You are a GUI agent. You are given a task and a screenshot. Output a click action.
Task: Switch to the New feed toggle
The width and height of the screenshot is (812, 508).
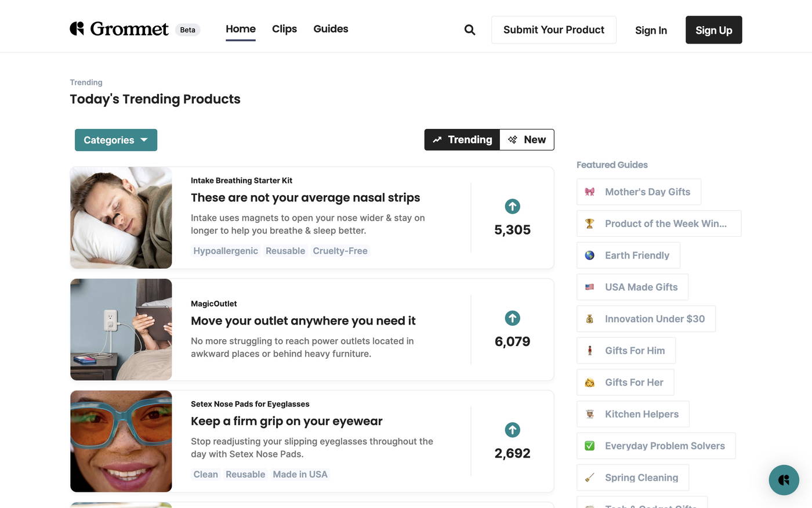click(527, 138)
